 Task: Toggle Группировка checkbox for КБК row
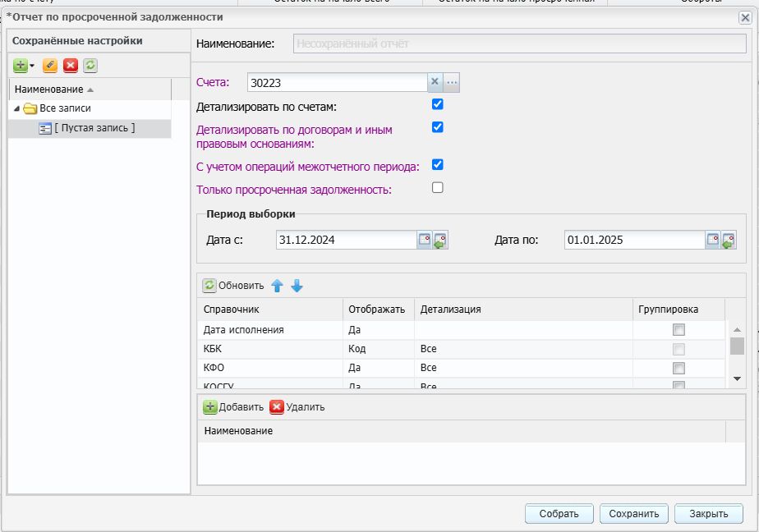click(x=678, y=349)
